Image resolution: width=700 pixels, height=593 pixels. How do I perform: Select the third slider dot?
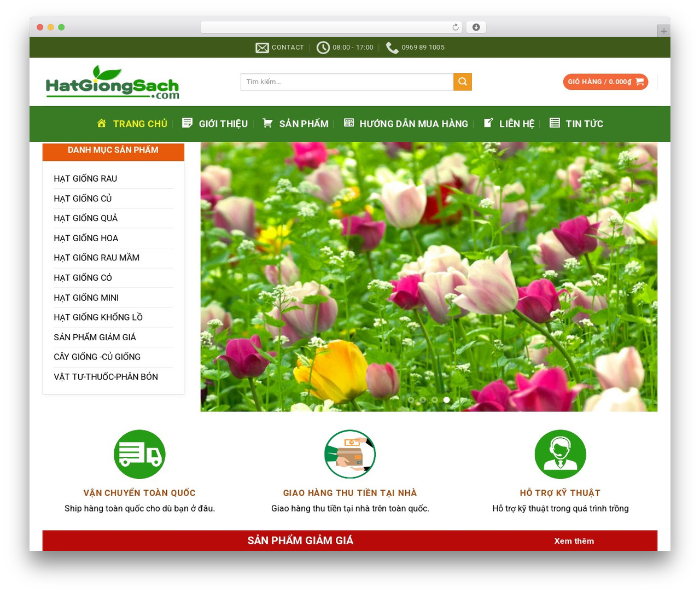tap(435, 400)
